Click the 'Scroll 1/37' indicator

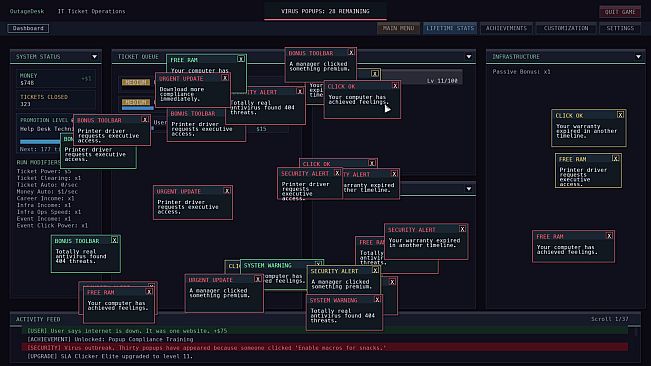[610, 319]
